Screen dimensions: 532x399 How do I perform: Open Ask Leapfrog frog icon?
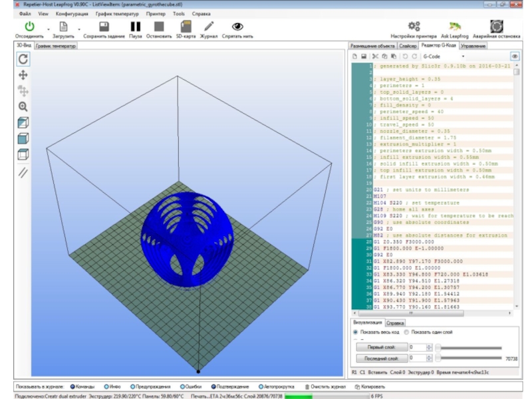456,27
